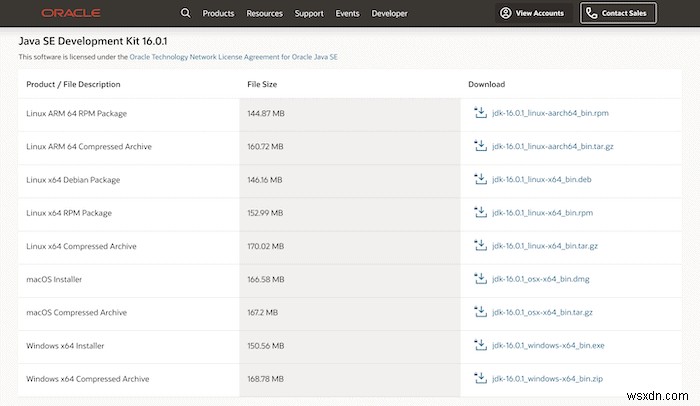Open the Support menu
This screenshot has width=700, height=406.
309,13
